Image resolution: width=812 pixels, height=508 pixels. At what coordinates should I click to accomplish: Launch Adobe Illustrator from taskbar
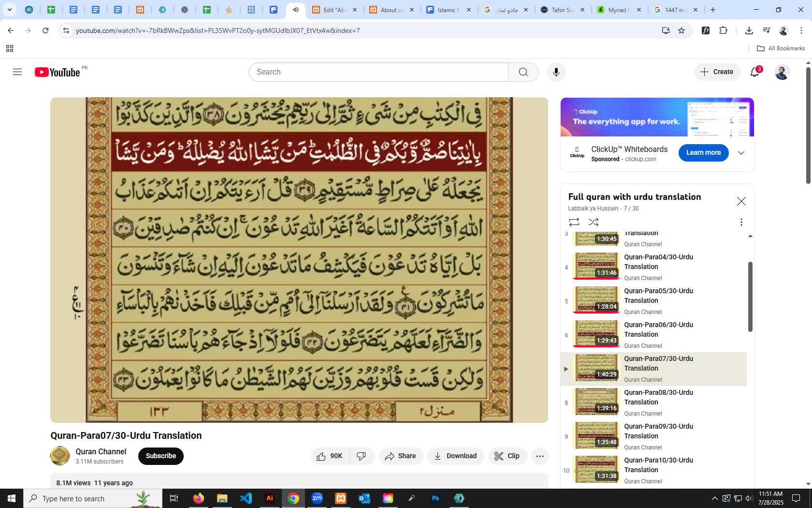click(x=270, y=498)
